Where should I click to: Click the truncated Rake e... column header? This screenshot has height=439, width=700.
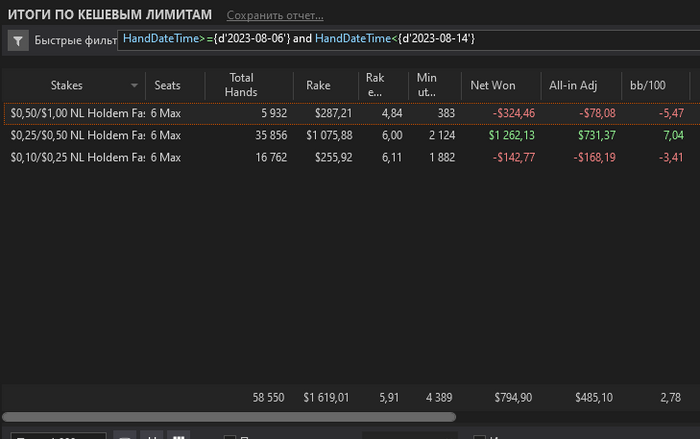click(x=375, y=84)
